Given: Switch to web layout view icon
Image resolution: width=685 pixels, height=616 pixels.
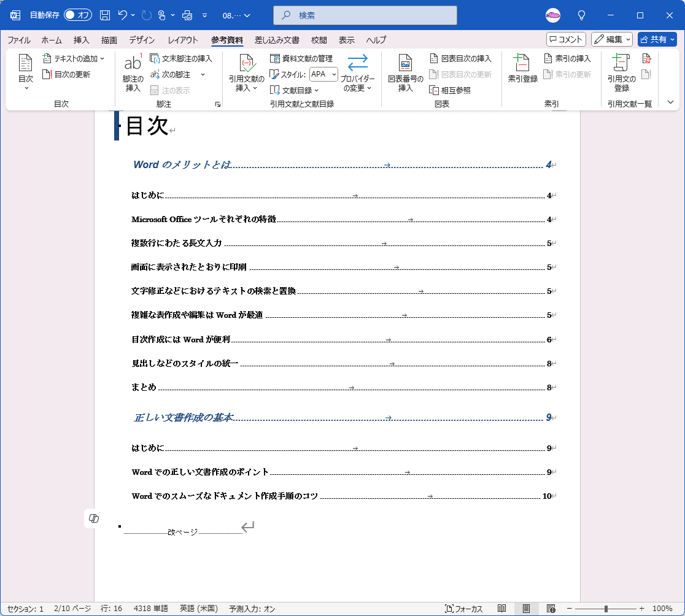Looking at the screenshot, I should pyautogui.click(x=551, y=609).
